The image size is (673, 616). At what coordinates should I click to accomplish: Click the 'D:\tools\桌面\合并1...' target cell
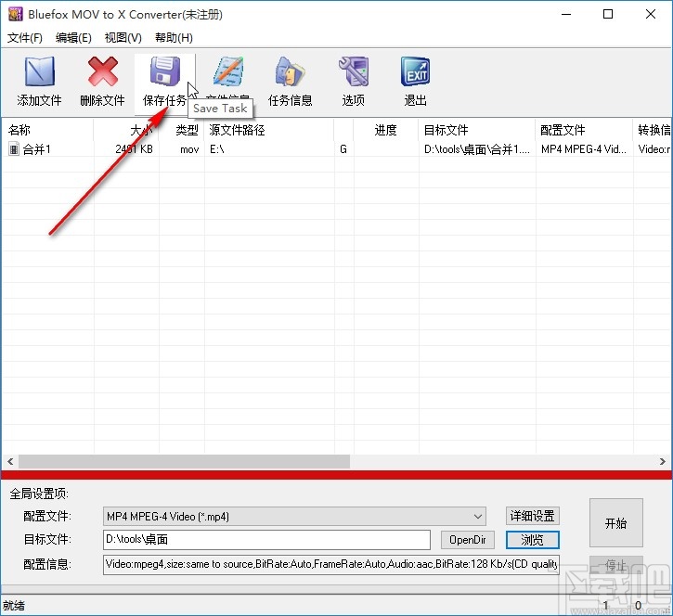coord(477,149)
